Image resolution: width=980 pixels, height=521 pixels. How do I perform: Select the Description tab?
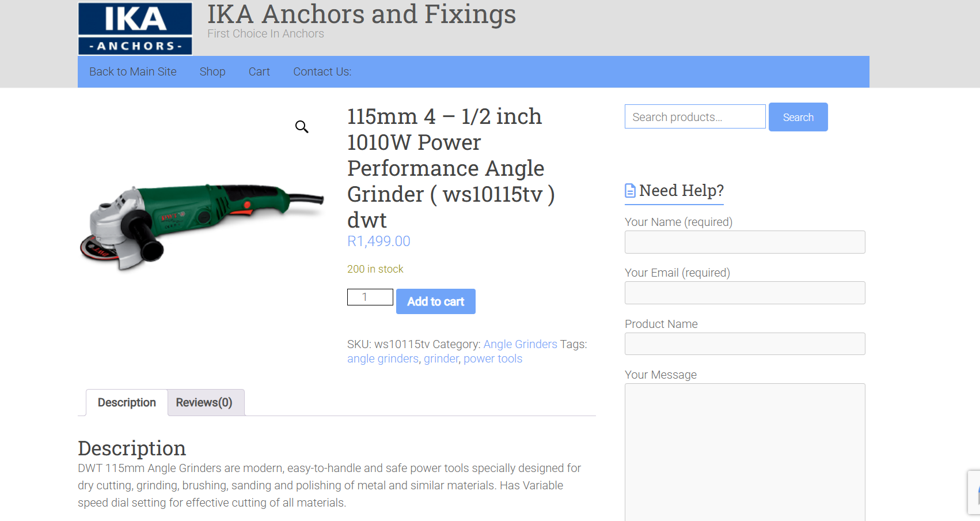click(127, 402)
